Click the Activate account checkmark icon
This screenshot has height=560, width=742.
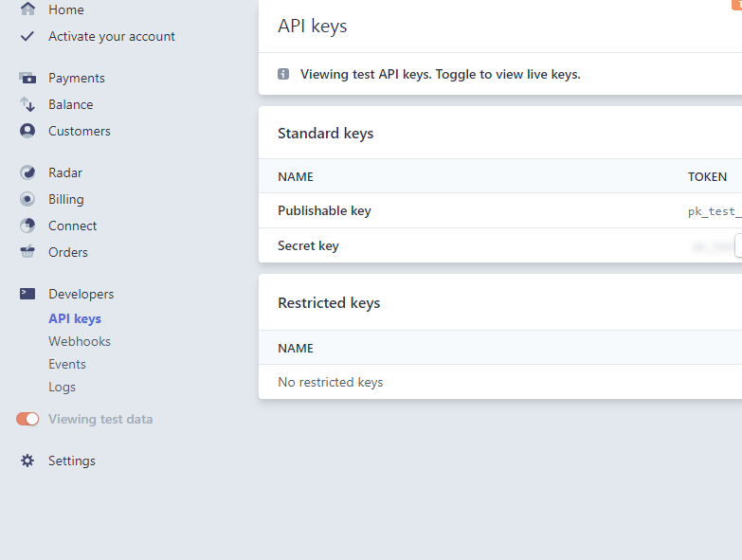[x=27, y=36]
